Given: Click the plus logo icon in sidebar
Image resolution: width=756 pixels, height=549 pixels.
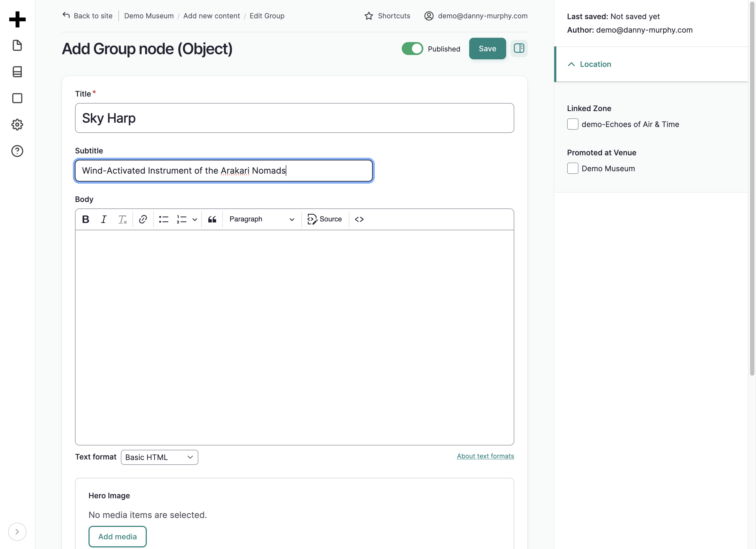Looking at the screenshot, I should [17, 19].
